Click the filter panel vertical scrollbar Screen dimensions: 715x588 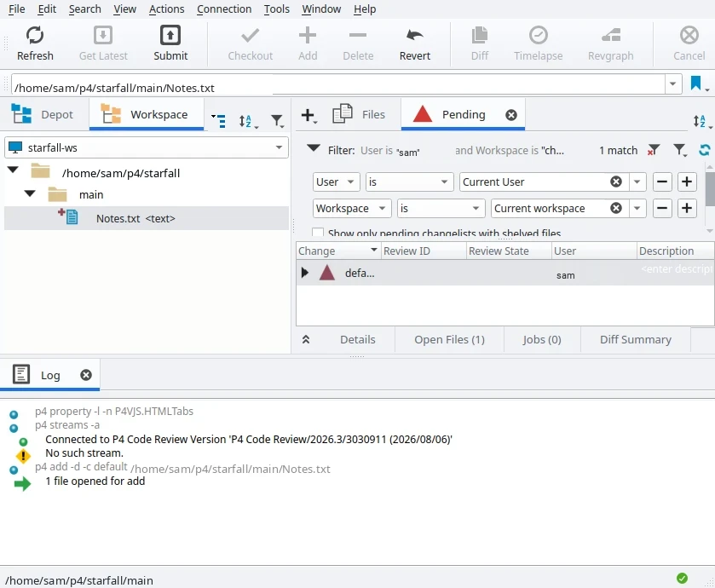(710, 189)
